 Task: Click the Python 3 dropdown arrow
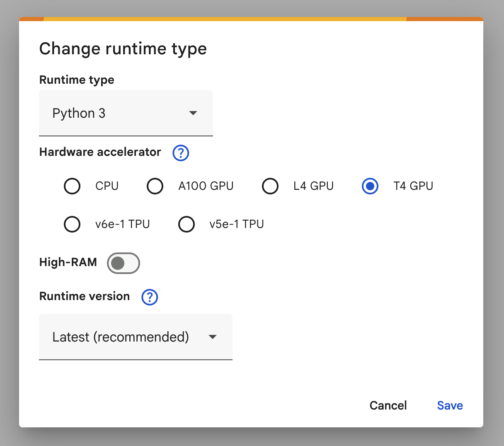tap(193, 113)
